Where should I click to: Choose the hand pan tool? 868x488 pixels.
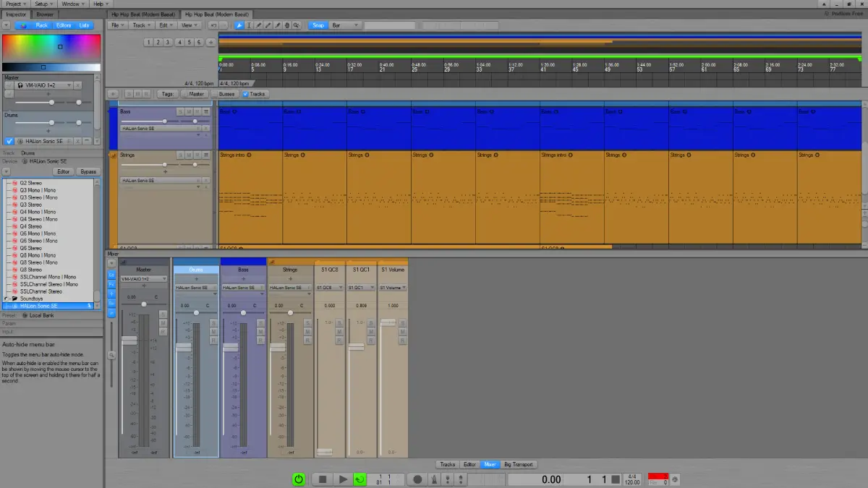pos(287,25)
